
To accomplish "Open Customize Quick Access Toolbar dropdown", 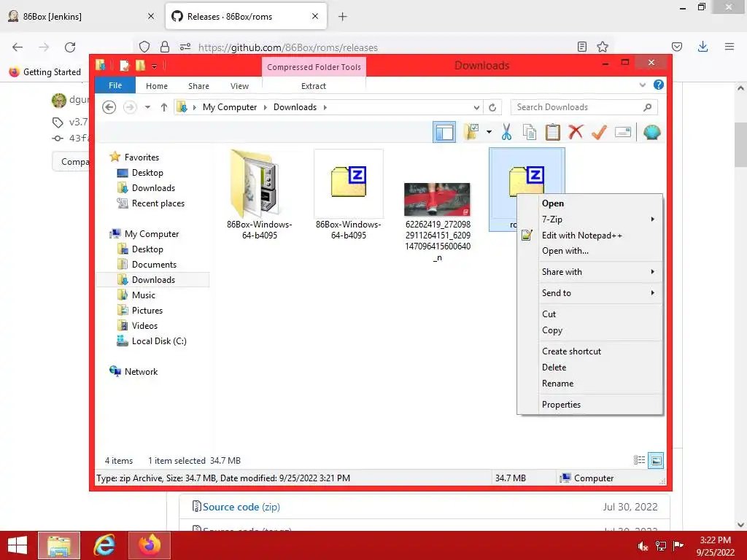I will [155, 66].
